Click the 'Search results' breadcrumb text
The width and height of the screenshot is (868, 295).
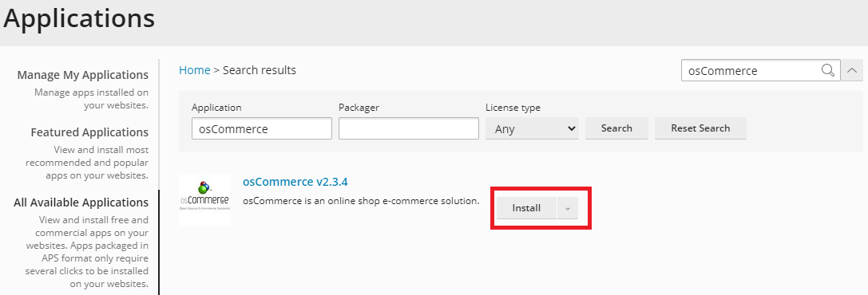(260, 70)
